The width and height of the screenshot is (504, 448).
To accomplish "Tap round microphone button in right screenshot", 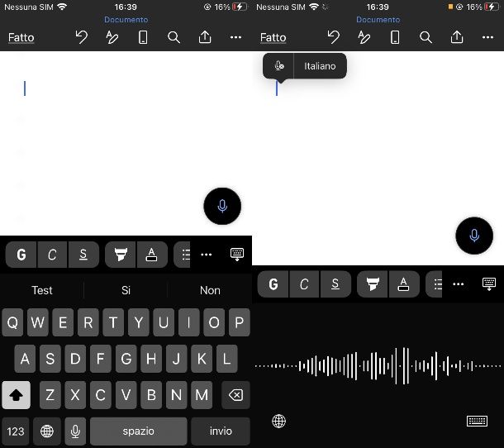I will tap(474, 236).
